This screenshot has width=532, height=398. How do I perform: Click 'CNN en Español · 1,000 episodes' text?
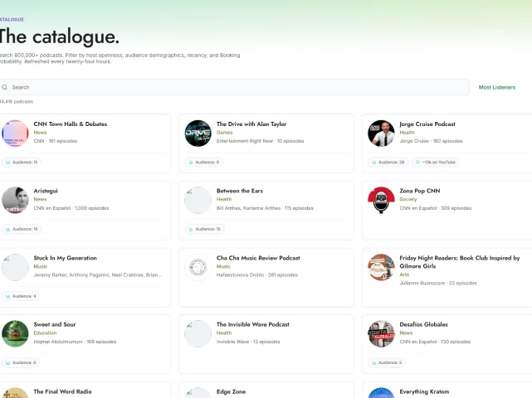71,208
